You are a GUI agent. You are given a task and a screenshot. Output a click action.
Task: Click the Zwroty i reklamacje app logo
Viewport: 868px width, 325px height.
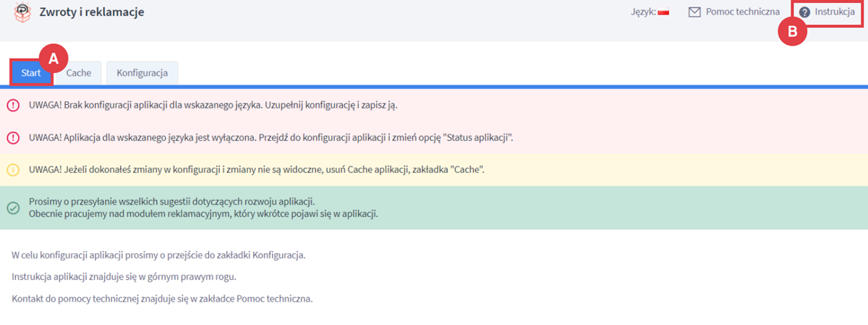23,12
